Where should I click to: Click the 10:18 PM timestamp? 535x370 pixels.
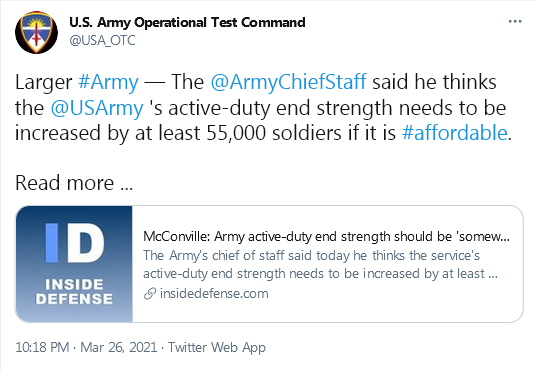click(x=42, y=347)
